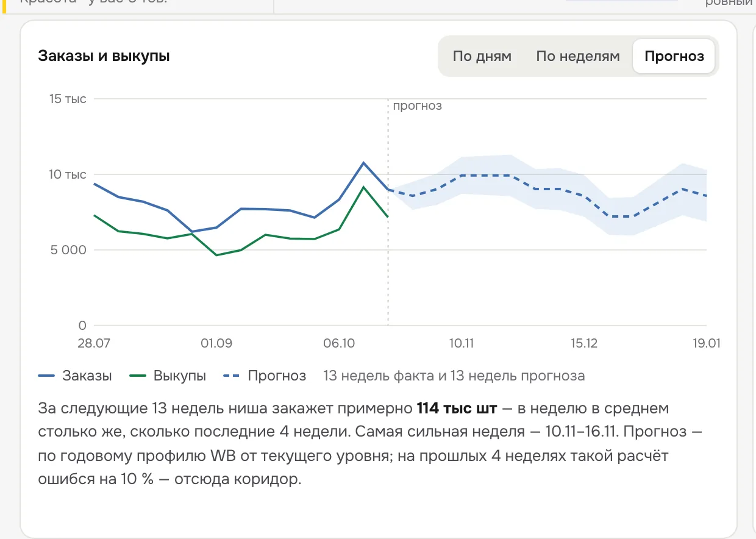
Task: Click the «01.09» date axis label
Action: pyautogui.click(x=216, y=343)
